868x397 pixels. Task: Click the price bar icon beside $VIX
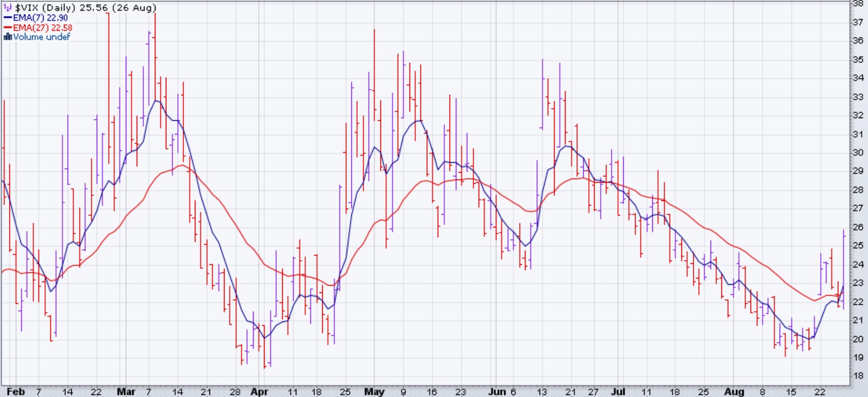point(8,8)
